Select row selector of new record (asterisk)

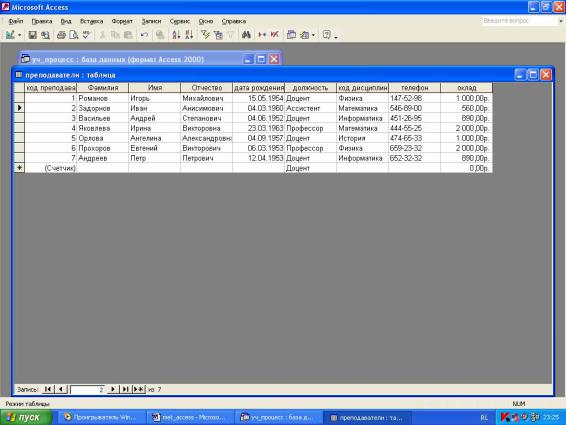(x=19, y=168)
